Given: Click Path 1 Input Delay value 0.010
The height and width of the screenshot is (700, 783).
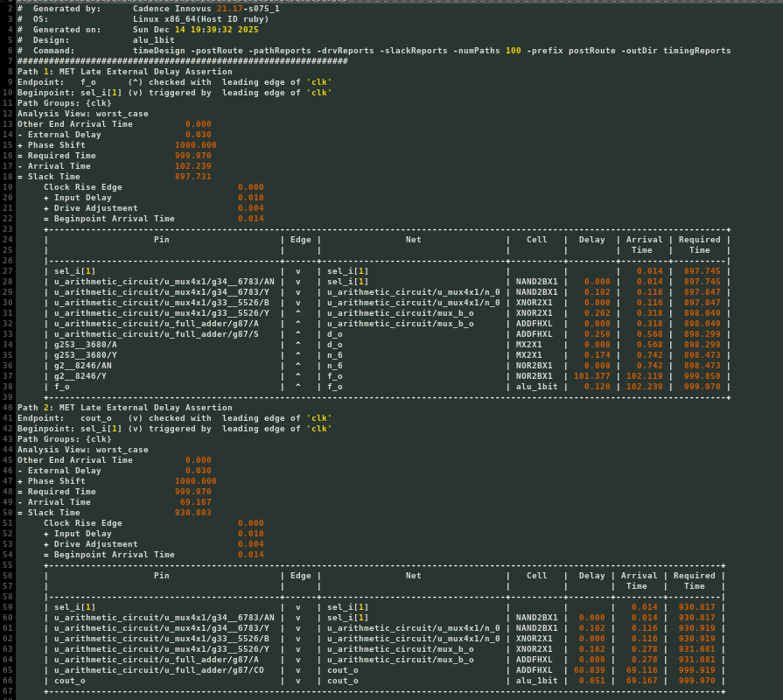Looking at the screenshot, I should click(251, 197).
